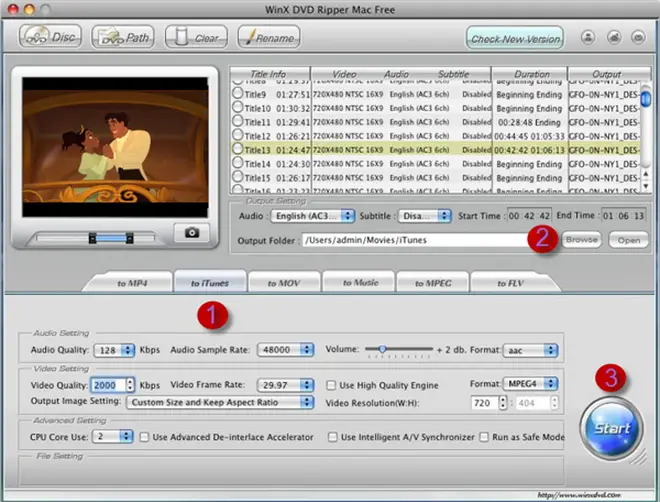
Task: Click Title12 duration 00:44:45 01:05:33
Action: click(529, 136)
